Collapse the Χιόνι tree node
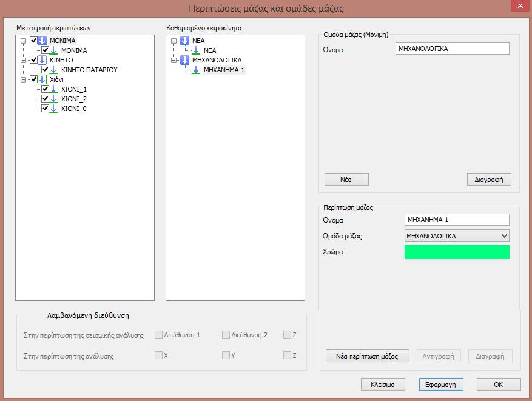 pyautogui.click(x=24, y=79)
